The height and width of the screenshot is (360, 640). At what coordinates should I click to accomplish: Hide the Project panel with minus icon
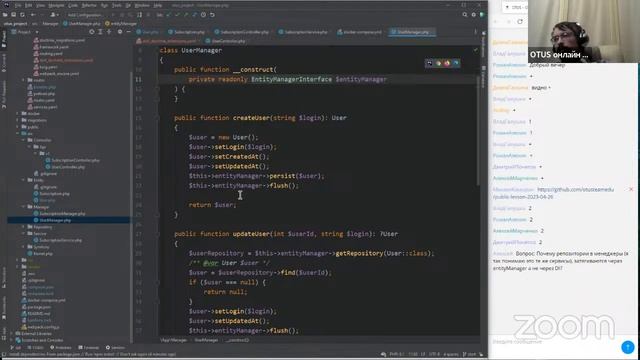[128, 32]
